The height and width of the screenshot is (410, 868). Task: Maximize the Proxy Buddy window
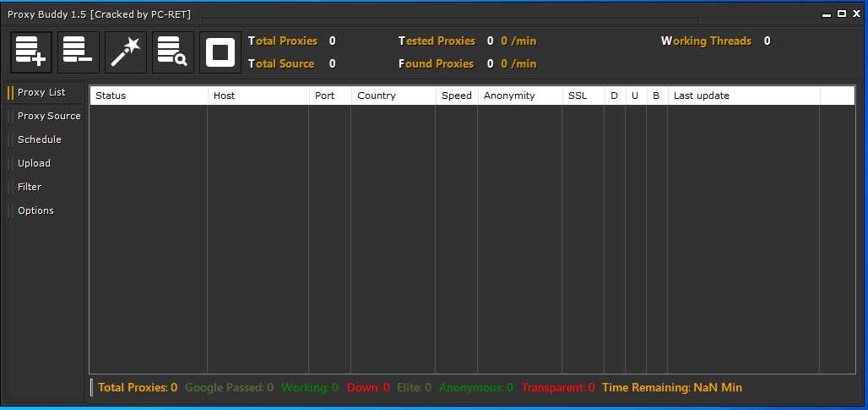[842, 14]
